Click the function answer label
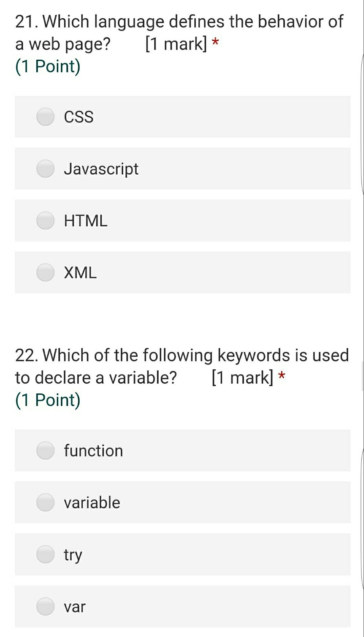Image resolution: width=364 pixels, height=637 pixels. [x=93, y=450]
